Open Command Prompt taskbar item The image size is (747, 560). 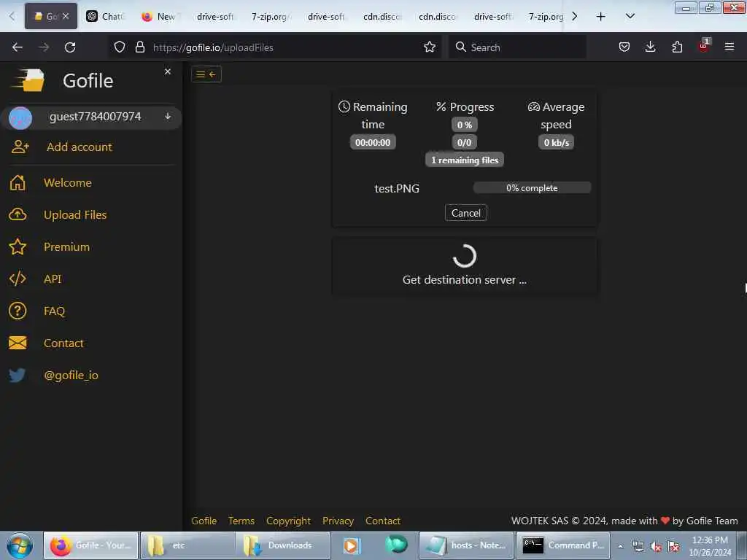click(564, 545)
